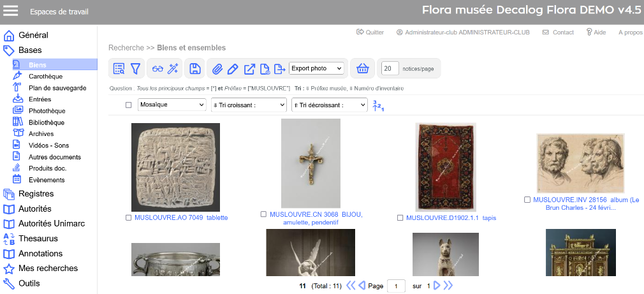Toggle the select-all checkbox beside Mosaïque
This screenshot has width=644, height=294.
coord(128,105)
